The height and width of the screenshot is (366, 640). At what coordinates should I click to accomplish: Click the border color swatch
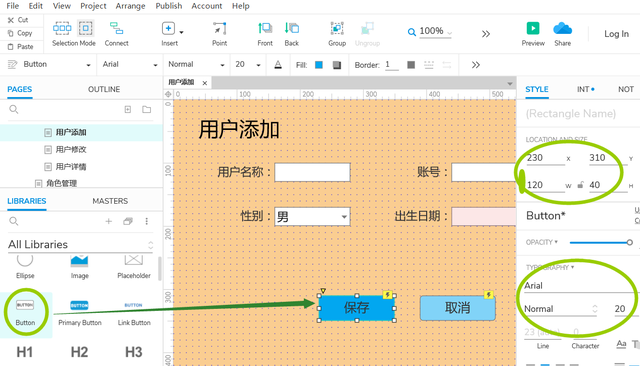coord(411,65)
